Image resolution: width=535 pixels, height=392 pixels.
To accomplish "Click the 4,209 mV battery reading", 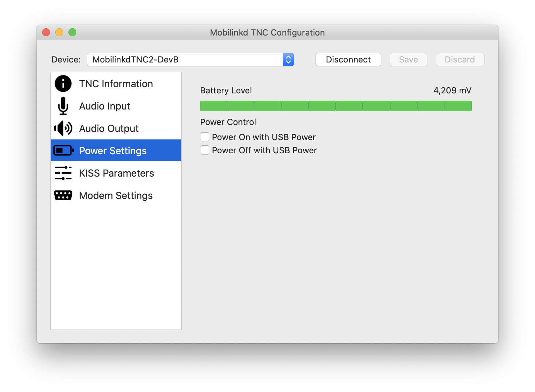I will point(452,90).
